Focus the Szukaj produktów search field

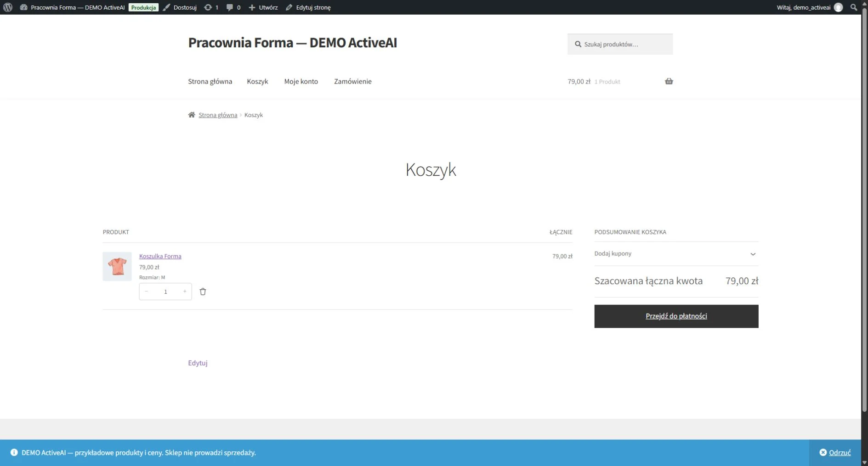point(620,44)
